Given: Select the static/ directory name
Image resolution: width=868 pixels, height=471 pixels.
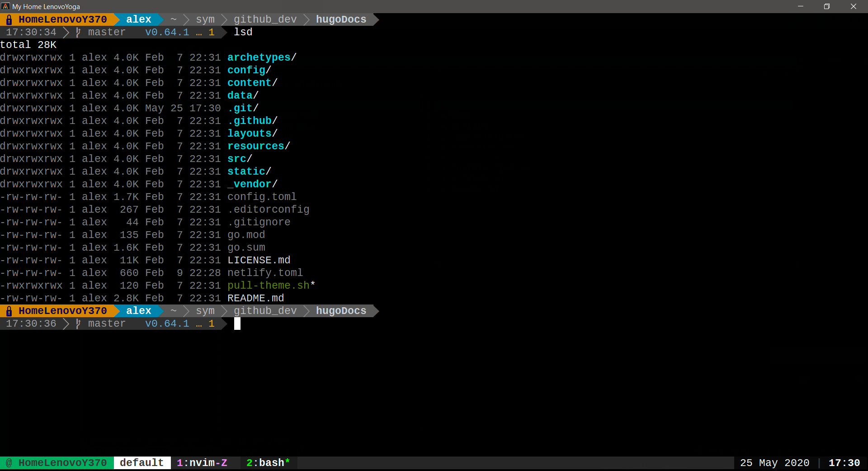Looking at the screenshot, I should click(x=249, y=171).
